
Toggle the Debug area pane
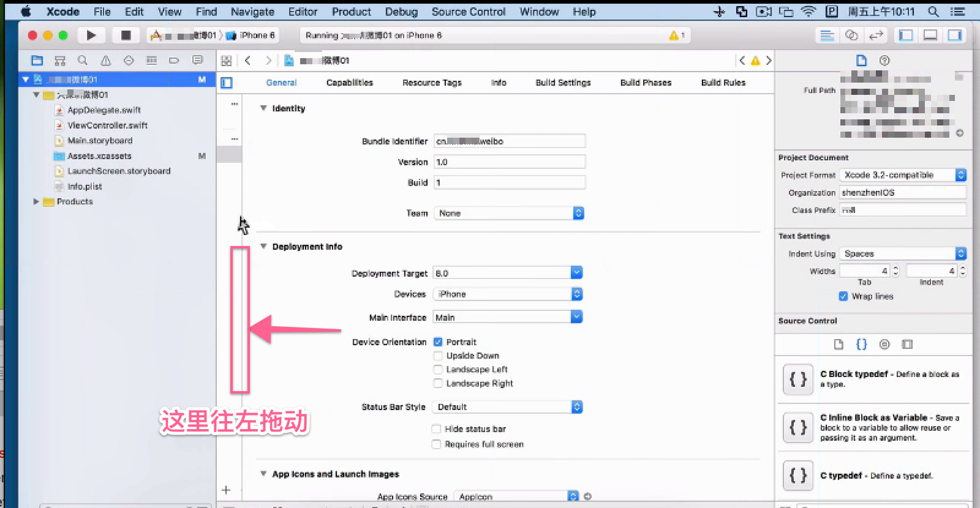(x=930, y=35)
